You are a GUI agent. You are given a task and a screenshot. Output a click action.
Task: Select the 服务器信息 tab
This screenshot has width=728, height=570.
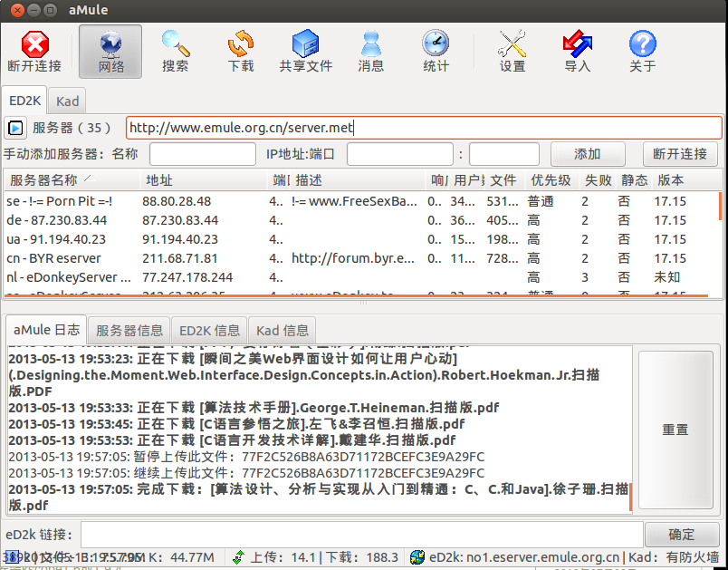(129, 330)
